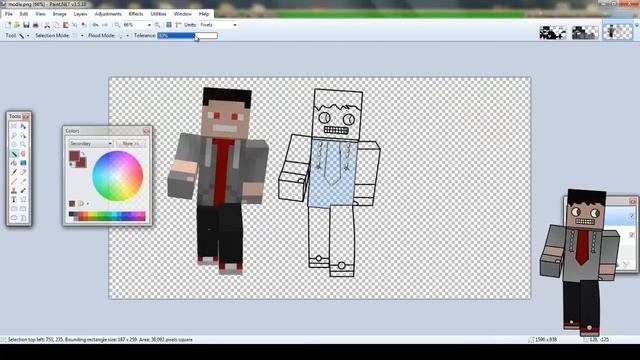
Task: Click the Print toolbar icon
Action: 36,25
